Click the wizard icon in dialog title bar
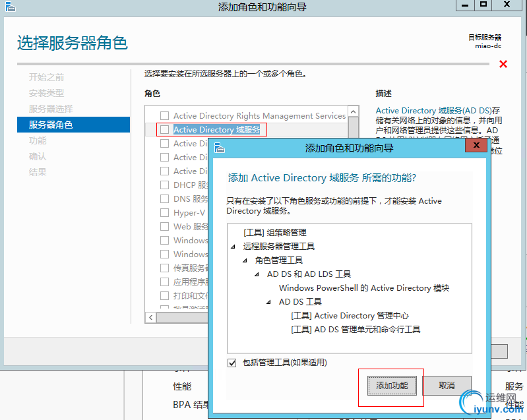527x420 pixels. pyautogui.click(x=220, y=148)
